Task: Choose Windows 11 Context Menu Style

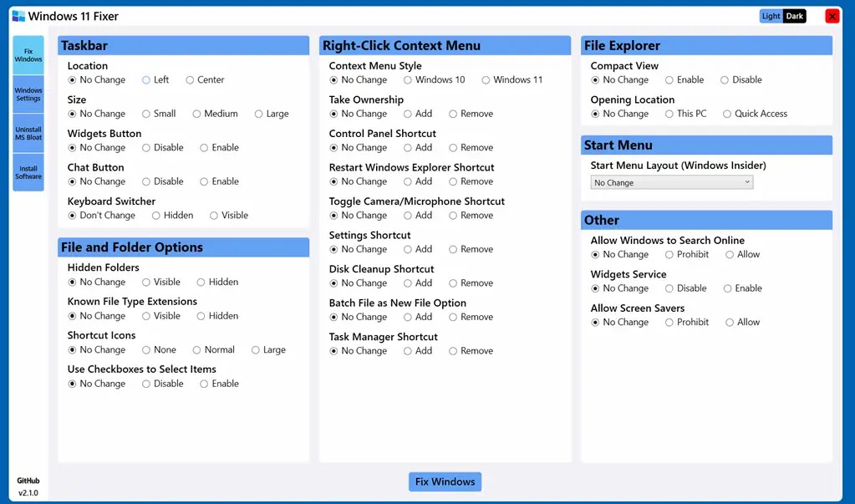Action: 512,79
